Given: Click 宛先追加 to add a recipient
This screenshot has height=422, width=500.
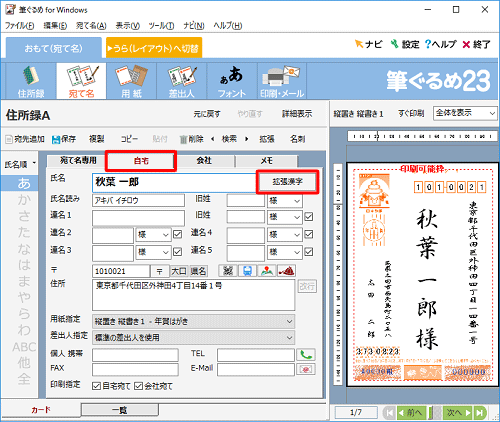Looking at the screenshot, I should pyautogui.click(x=25, y=139).
